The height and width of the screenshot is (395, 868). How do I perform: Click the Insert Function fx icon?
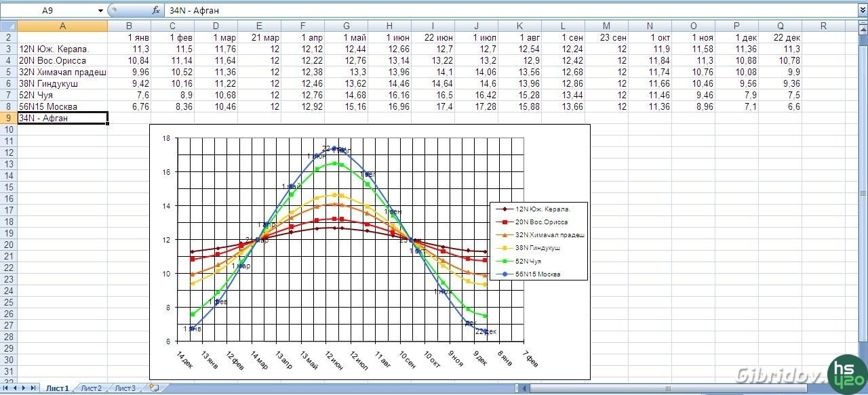tap(156, 10)
